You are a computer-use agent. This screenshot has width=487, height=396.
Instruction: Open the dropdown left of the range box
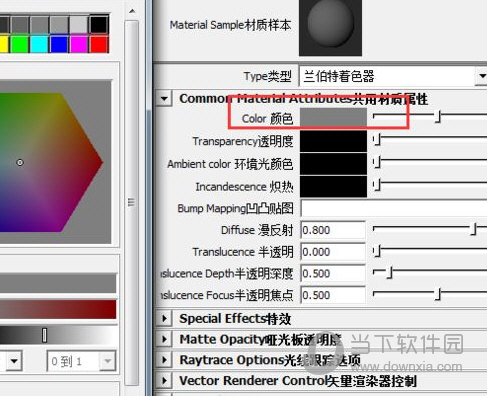click(x=14, y=361)
